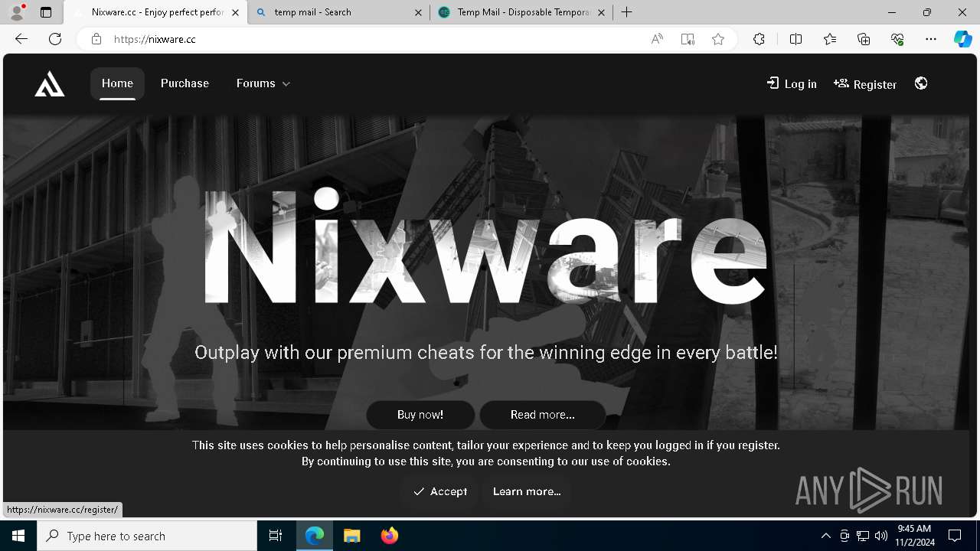Click the Nixware logo in the site header
Viewport: 980px width, 551px height.
click(x=50, y=83)
